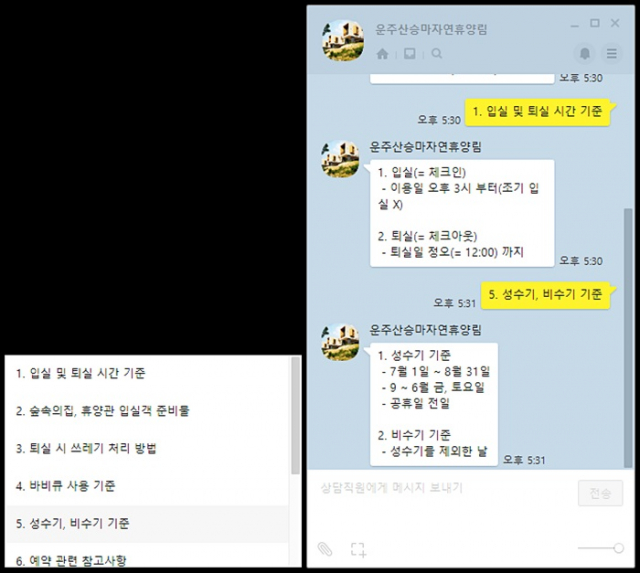
Task: Click the chat window vertical scrollbar
Action: tap(628, 338)
